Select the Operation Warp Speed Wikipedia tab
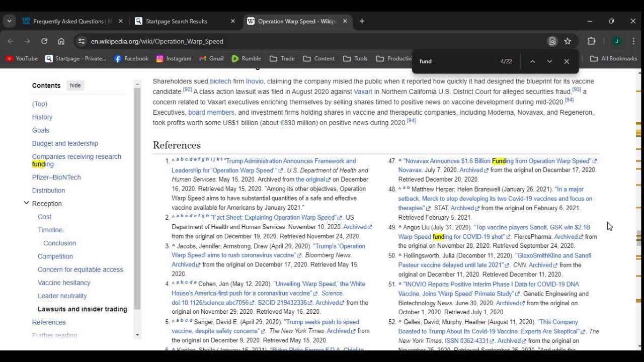Viewport: 644px width, 362px height. [297, 21]
